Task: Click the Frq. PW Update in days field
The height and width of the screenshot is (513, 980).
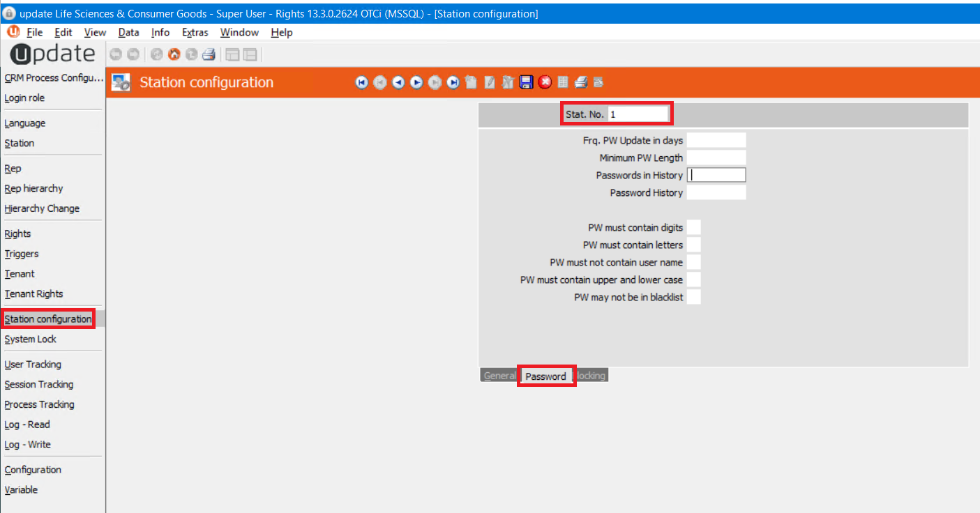Action: [716, 140]
